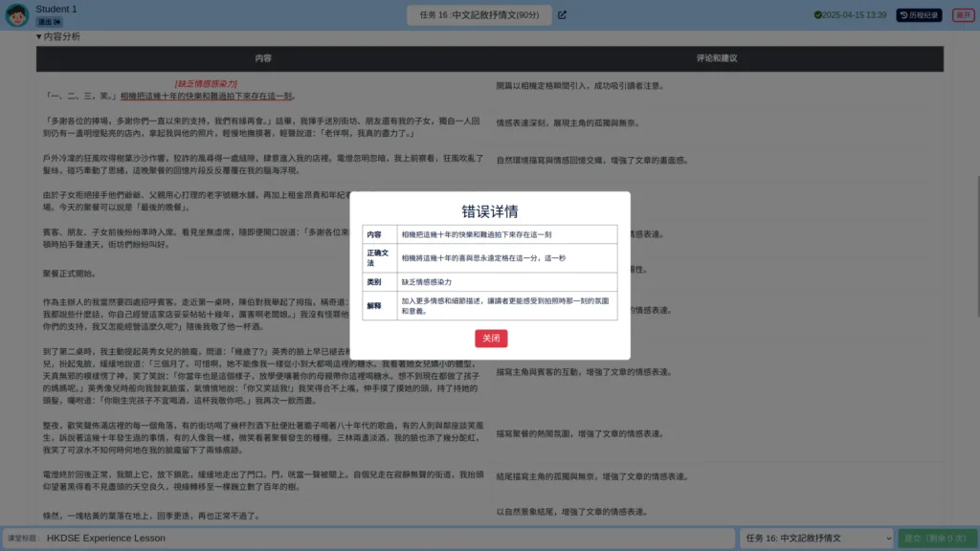Collapse the 内容分析 section triangle
This screenshot has width=980, height=551.
coord(38,37)
